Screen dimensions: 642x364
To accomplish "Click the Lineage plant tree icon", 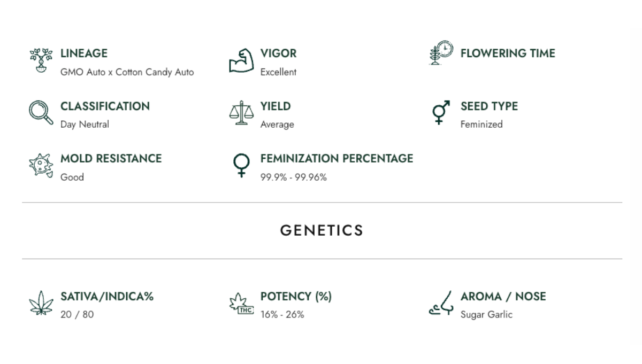I will pos(41,60).
